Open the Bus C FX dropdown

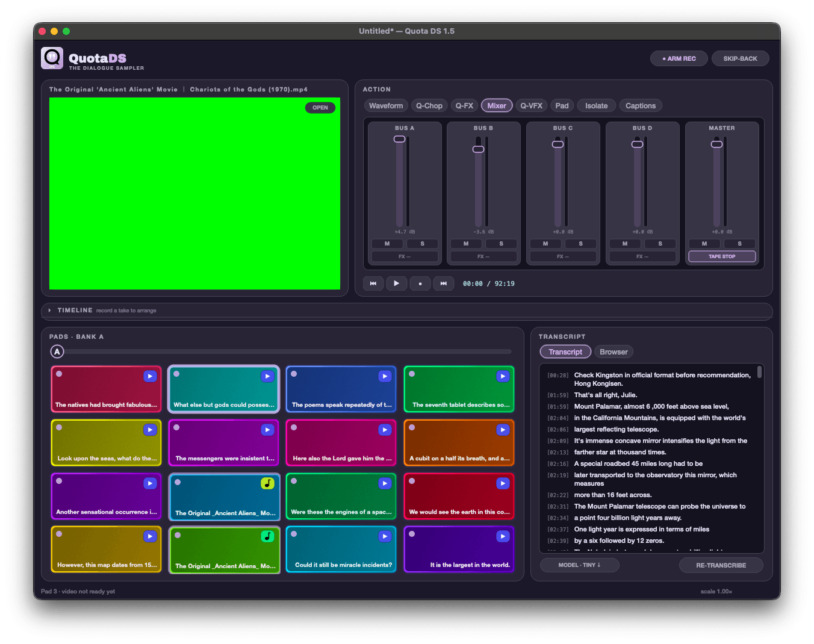pos(563,256)
